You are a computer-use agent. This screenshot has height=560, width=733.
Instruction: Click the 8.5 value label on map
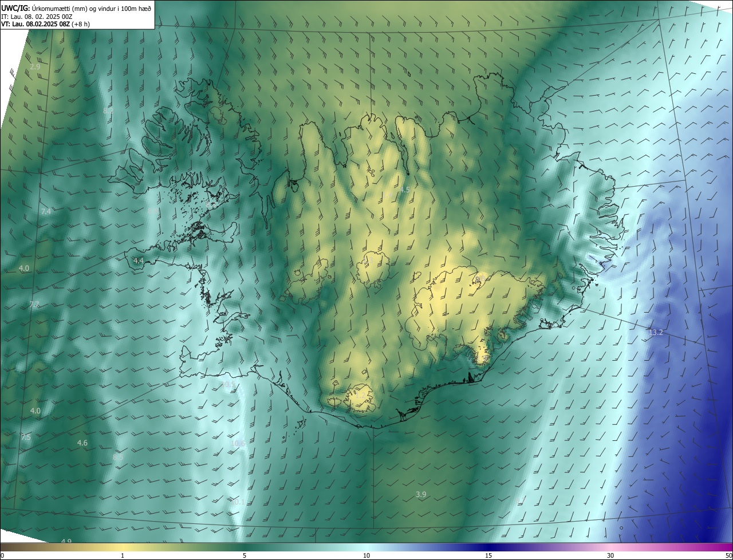coord(118,457)
